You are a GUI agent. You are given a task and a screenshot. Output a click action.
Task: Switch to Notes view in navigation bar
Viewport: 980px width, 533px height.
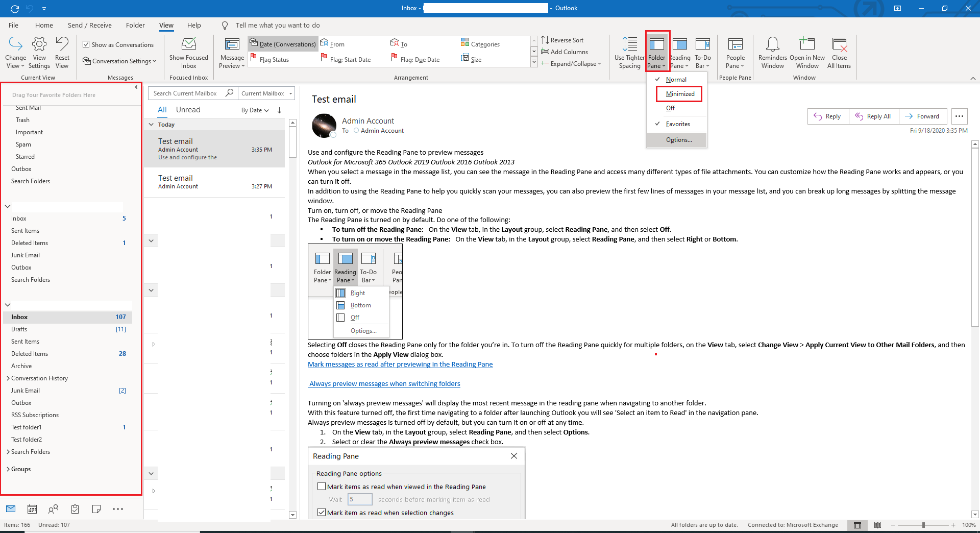coord(96,509)
